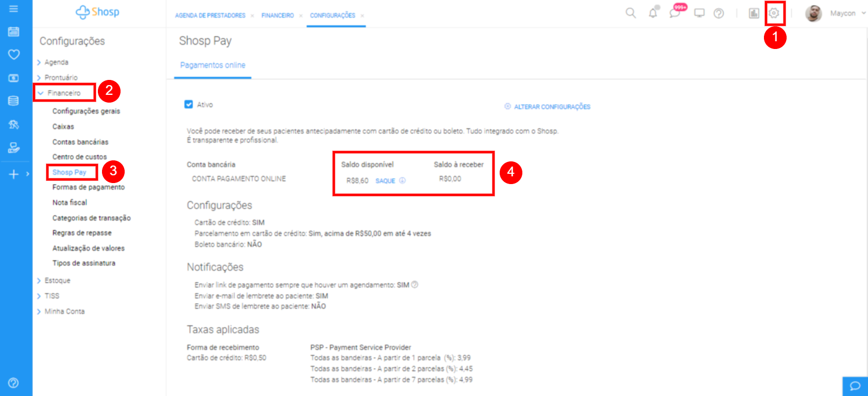
Task: Close the FINANCEIRO tab
Action: click(301, 15)
